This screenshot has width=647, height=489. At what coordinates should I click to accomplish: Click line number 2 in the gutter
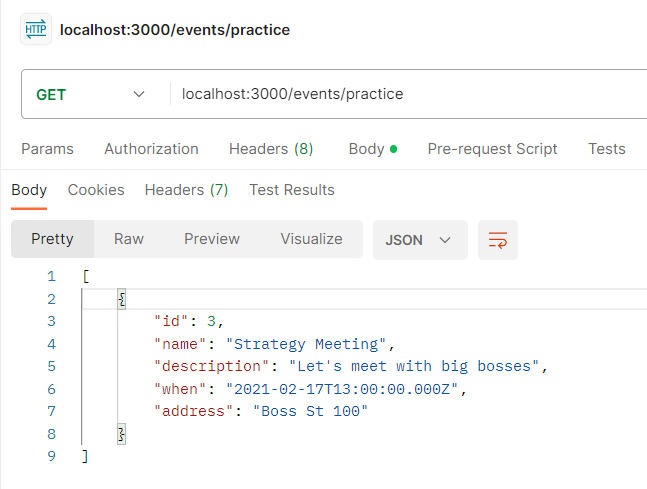click(x=50, y=299)
